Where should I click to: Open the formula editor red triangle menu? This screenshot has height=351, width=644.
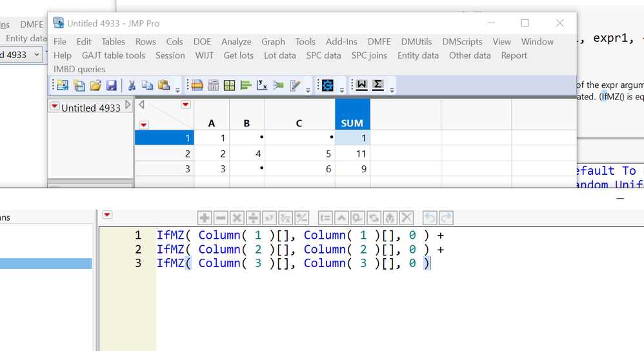point(108,215)
